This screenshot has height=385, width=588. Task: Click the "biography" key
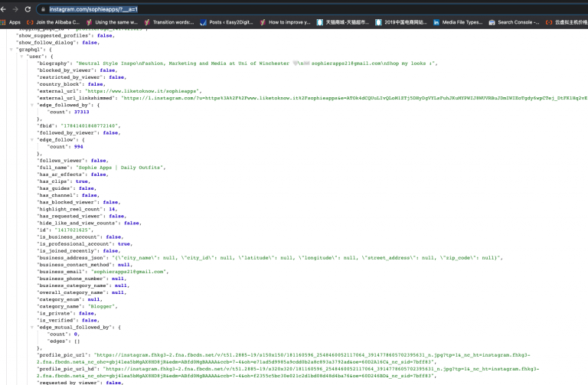(x=54, y=64)
